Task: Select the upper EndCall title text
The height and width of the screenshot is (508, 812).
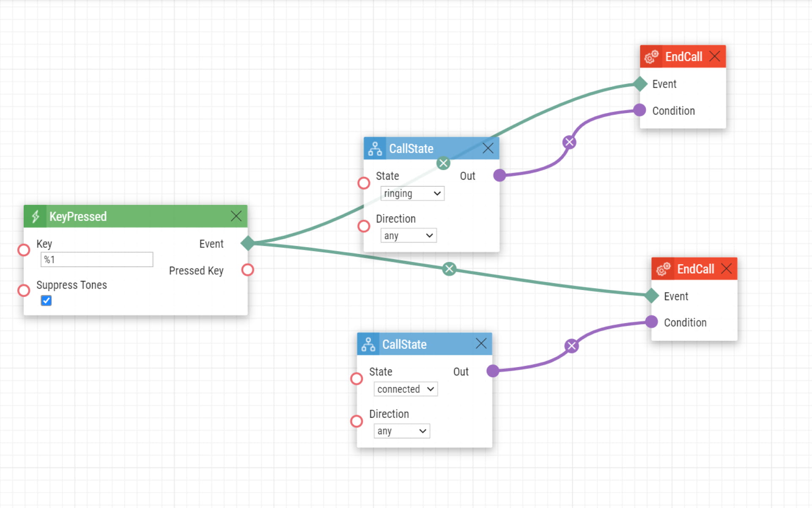Action: 683,57
